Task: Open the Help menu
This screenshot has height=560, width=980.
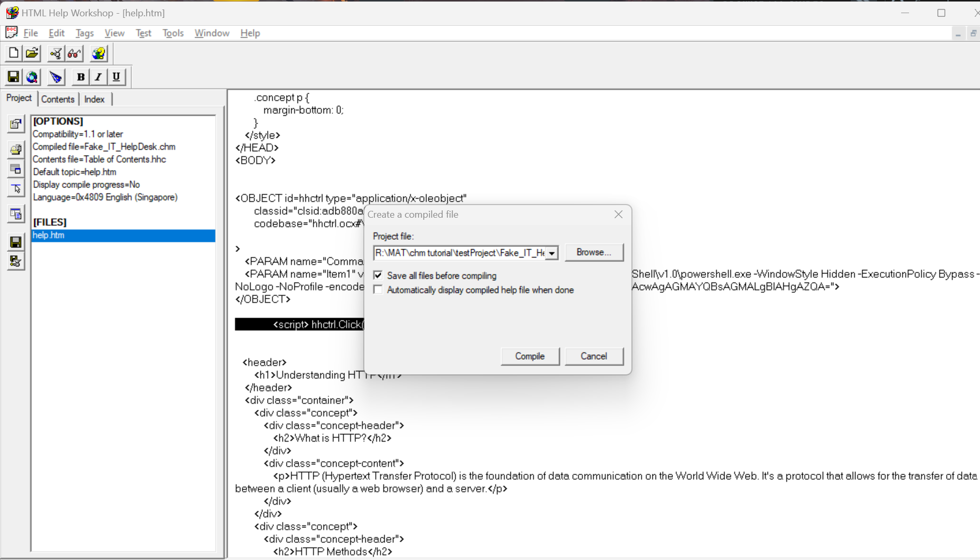Action: 250,33
